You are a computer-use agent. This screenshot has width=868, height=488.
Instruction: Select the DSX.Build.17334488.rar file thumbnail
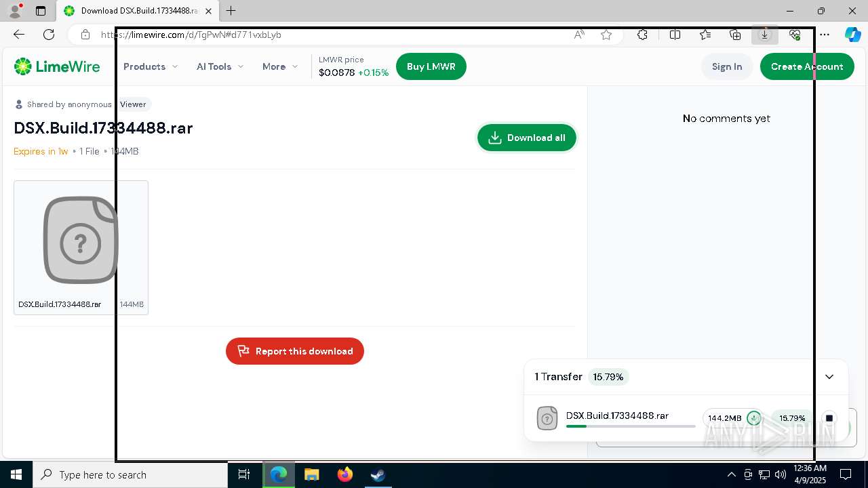pyautogui.click(x=81, y=247)
